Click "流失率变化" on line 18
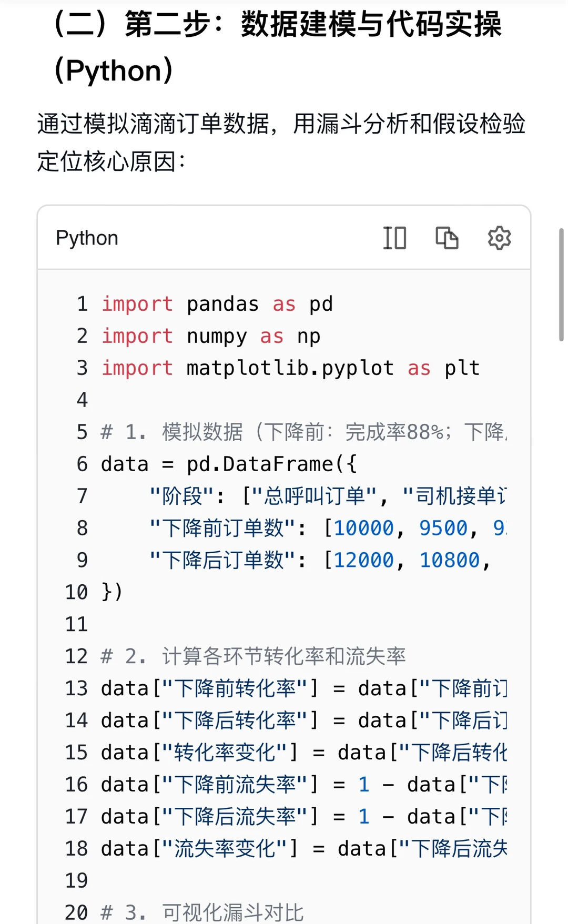This screenshot has width=568, height=924. point(225,849)
